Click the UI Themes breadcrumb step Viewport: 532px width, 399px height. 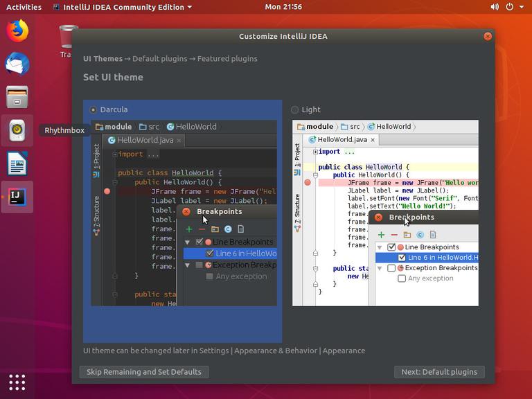click(x=103, y=59)
